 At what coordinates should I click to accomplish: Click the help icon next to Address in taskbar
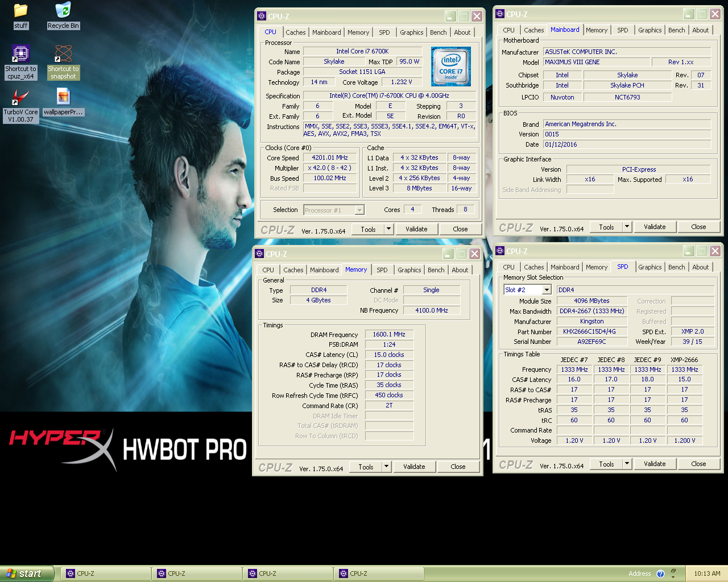coord(660,574)
